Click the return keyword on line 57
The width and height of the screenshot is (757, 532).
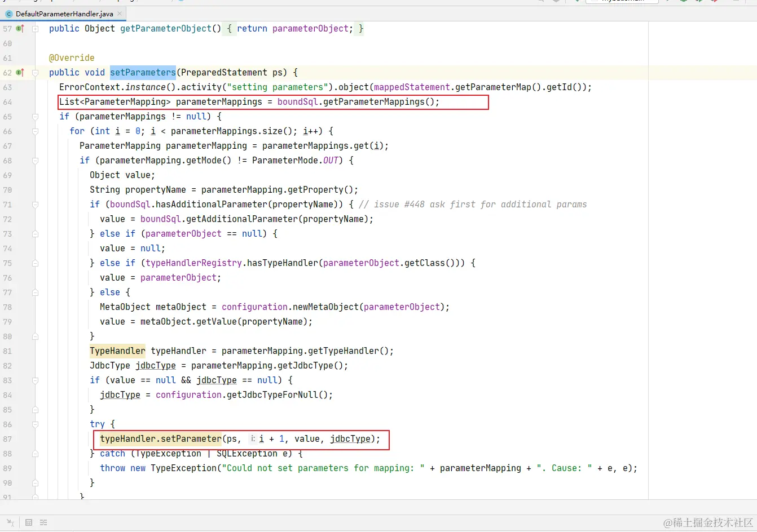coord(252,28)
